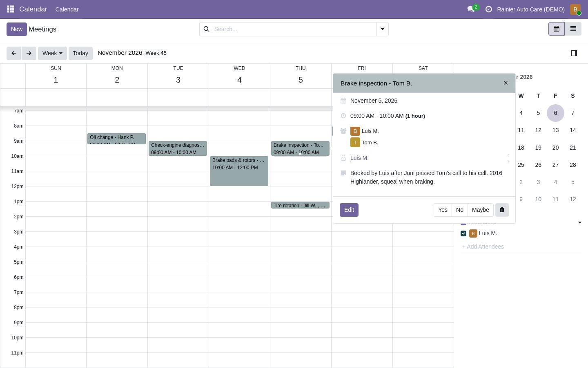Delete event with trash icon
Screen dimensions: 588x368
tap(502, 210)
